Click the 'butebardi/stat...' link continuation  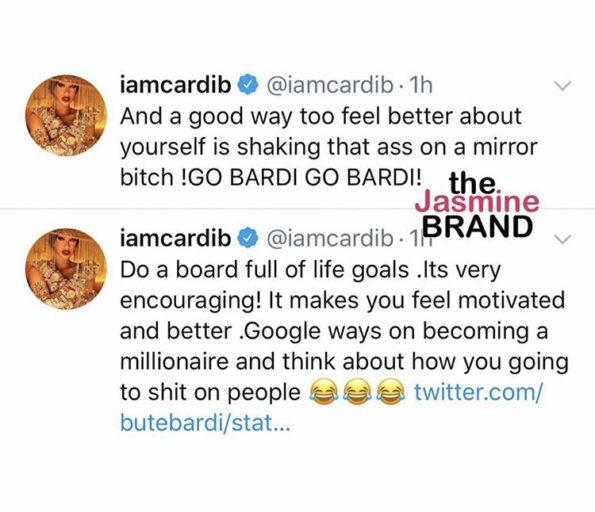[205, 423]
